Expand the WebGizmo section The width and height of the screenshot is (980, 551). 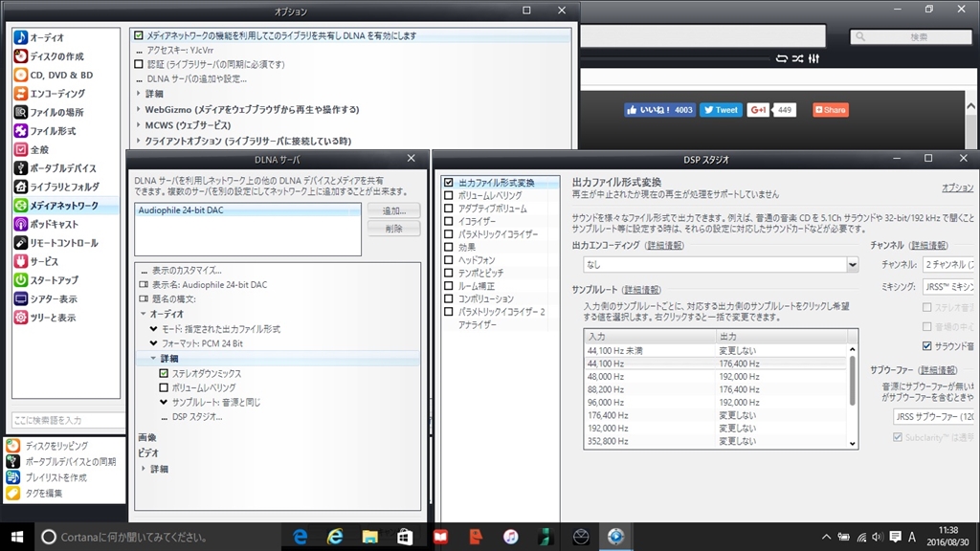(x=139, y=110)
